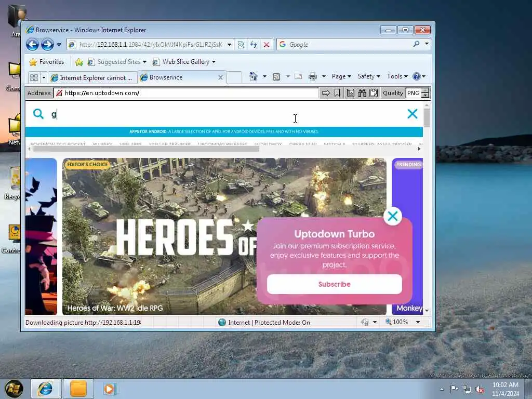This screenshot has height=399, width=532.
Task: Open the Safety menu
Action: (369, 76)
